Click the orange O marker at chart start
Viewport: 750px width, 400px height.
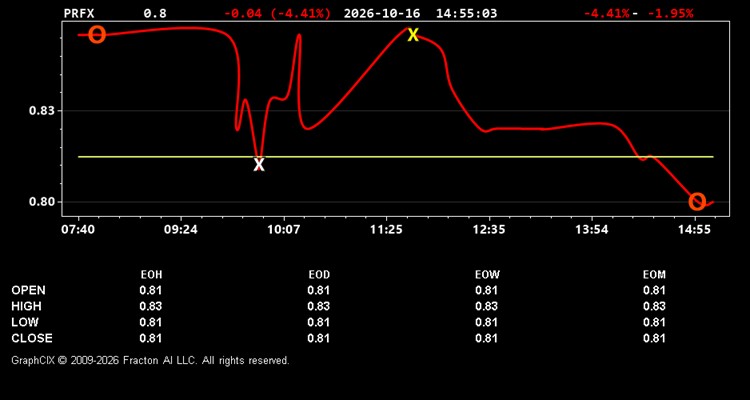tap(97, 35)
